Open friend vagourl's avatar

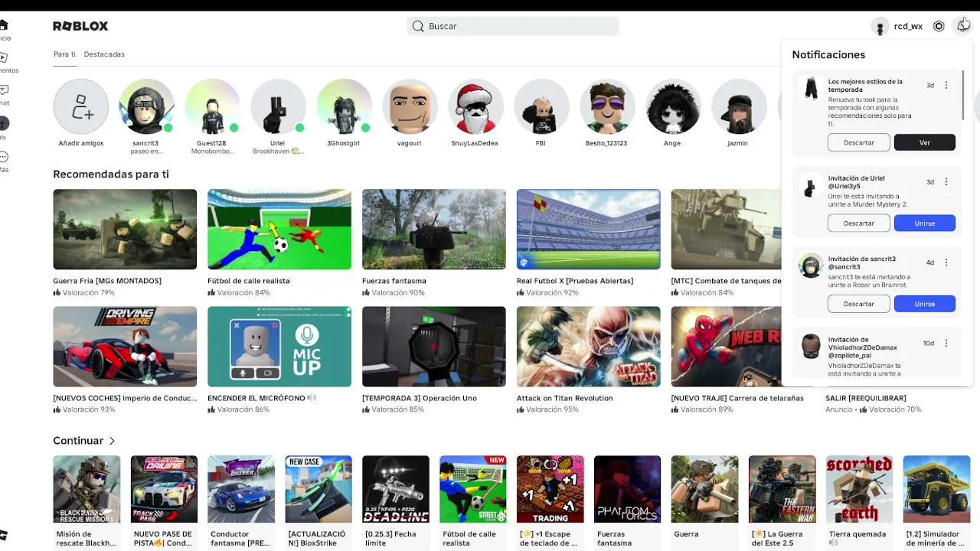point(409,106)
